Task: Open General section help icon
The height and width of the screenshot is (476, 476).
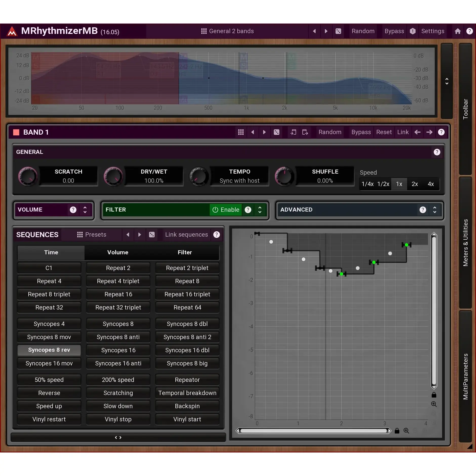Action: (x=437, y=152)
